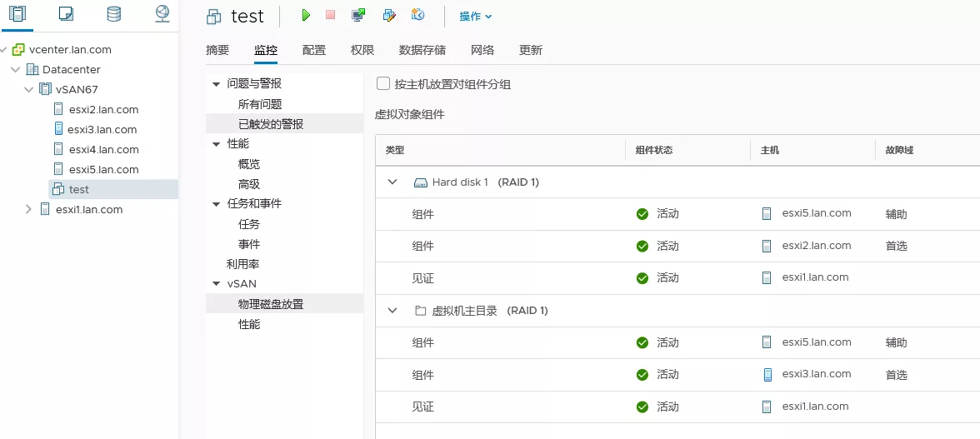Screen dimensions: 980x439
Task: Expand the esxi1.lan.com tree node
Action: click(29, 210)
